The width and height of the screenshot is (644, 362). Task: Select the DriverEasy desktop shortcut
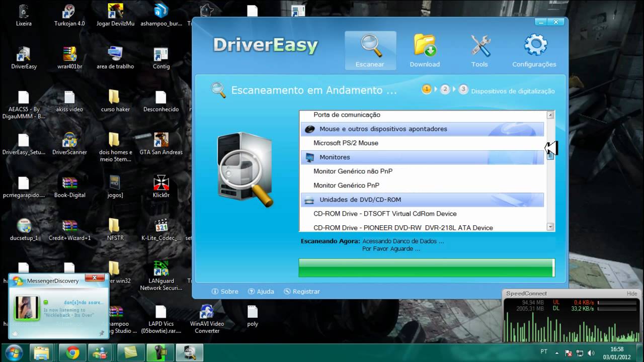click(24, 58)
